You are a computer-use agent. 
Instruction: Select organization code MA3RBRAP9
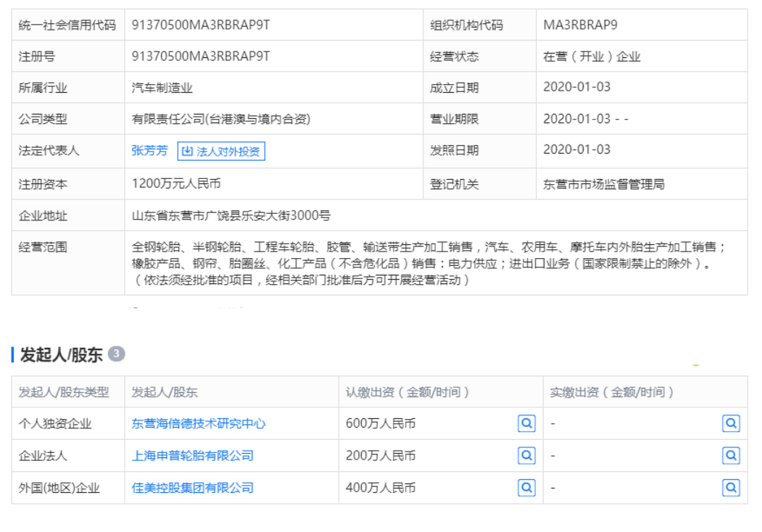pyautogui.click(x=580, y=25)
